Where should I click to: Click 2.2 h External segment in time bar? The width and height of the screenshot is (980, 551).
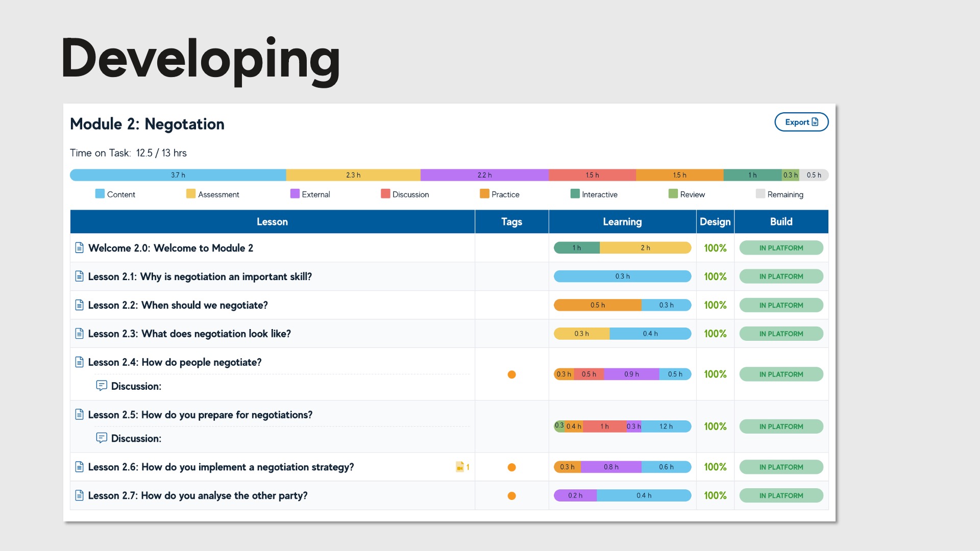point(484,175)
